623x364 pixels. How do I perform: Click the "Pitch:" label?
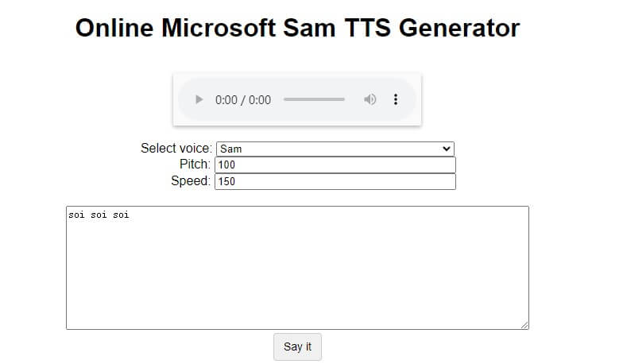tap(195, 165)
